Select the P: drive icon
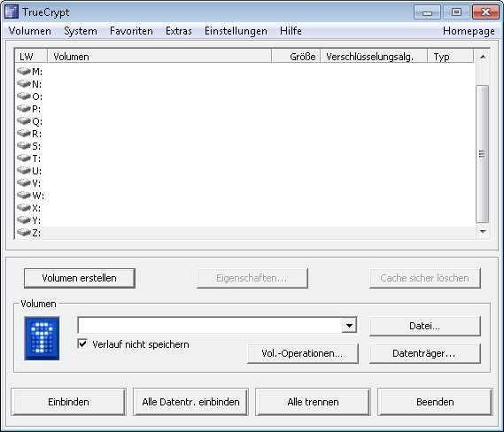 point(24,108)
